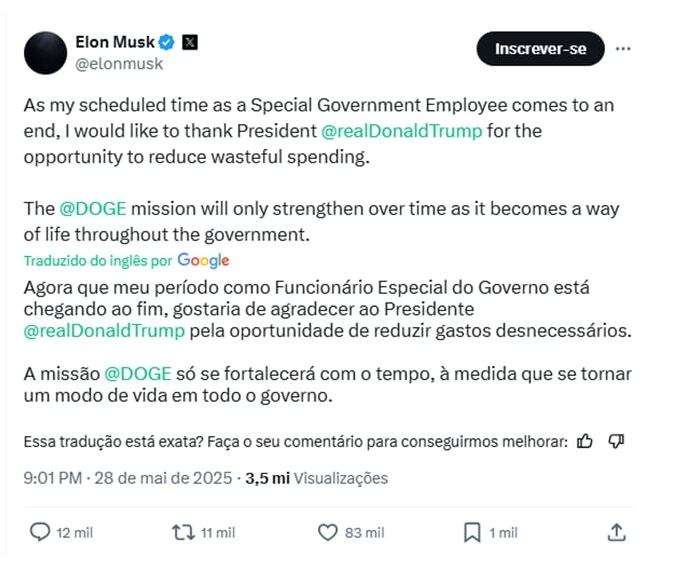Click the repost arrows icon
Viewport: 690px width, 572px height.
[x=183, y=532]
